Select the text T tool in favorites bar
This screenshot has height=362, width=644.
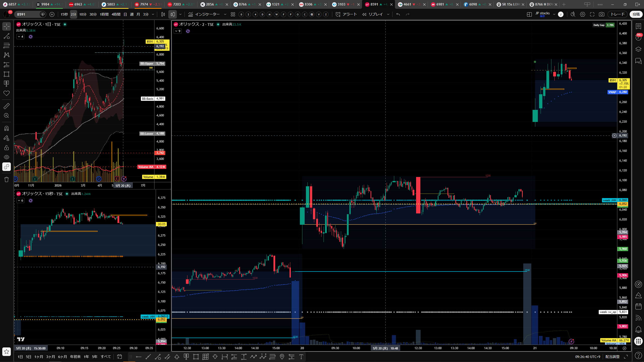301,357
